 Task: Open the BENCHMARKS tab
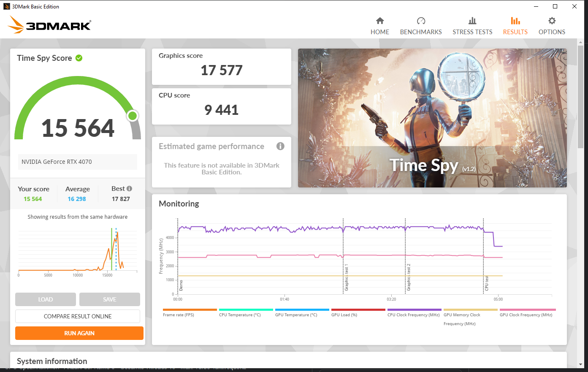tap(421, 26)
